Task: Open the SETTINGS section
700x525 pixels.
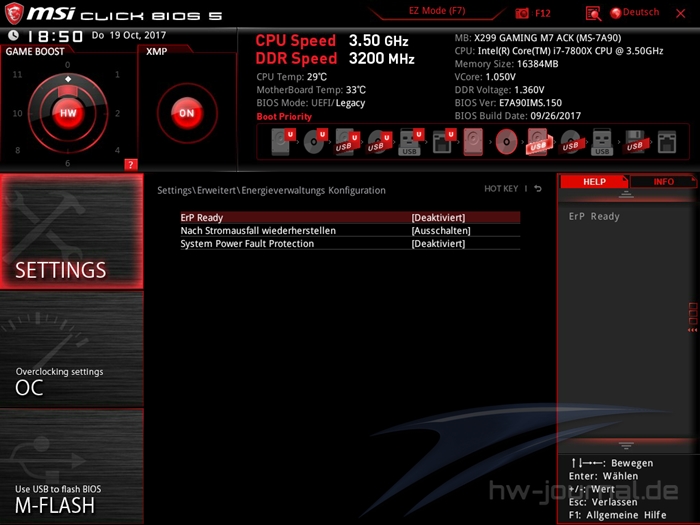Action: pos(71,231)
